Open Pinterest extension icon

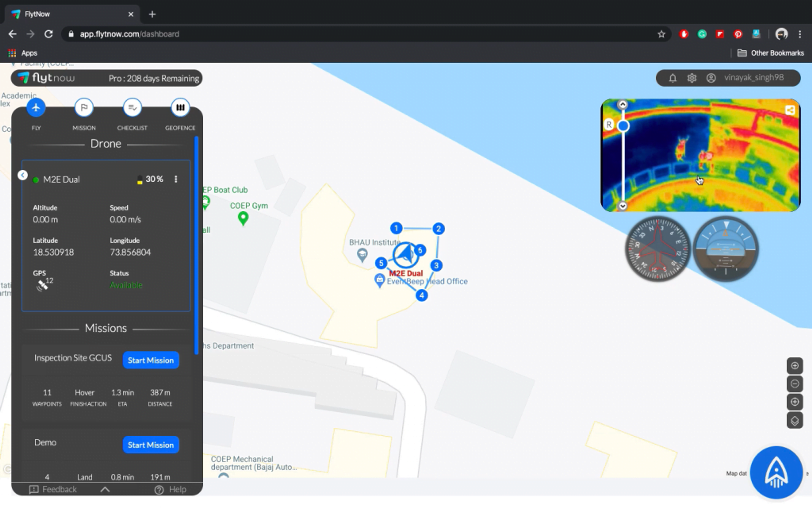[738, 34]
